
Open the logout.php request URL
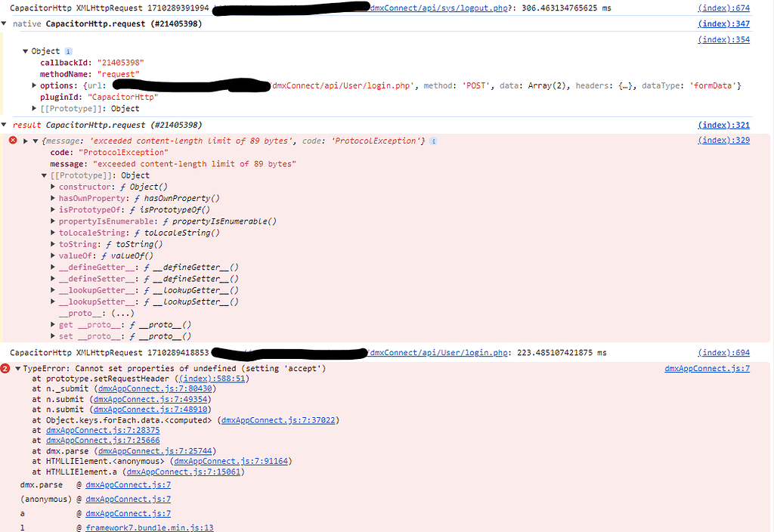coord(438,8)
